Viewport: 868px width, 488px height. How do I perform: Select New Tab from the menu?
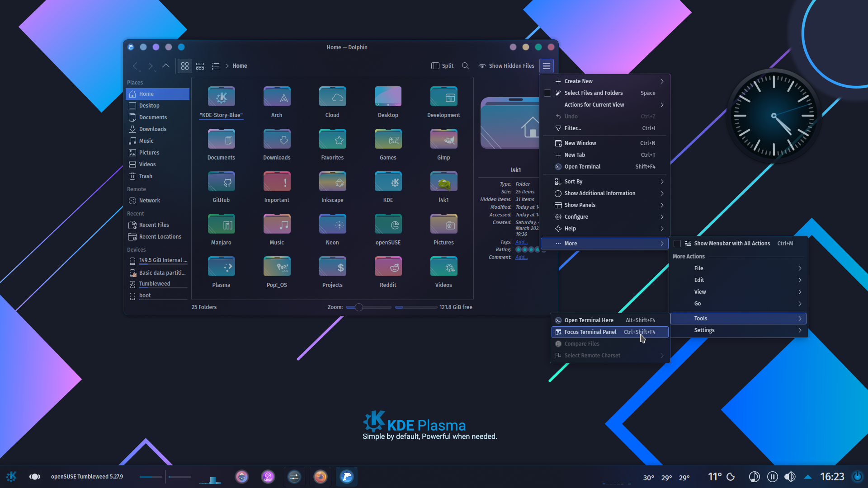604,155
